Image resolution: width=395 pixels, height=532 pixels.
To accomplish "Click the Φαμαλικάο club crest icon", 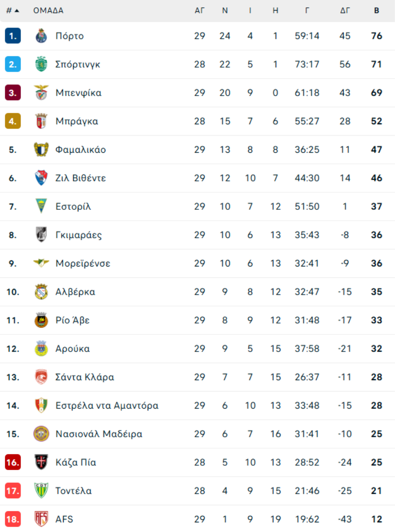I will [41, 150].
